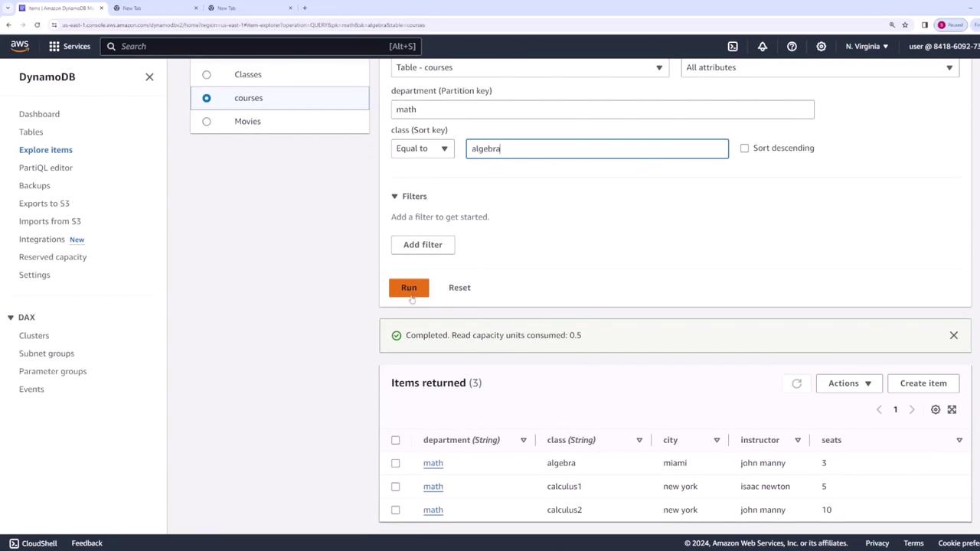Close the Amazon DynamoDB browser tab
Screen dimensions: 980x551
tap(101, 8)
